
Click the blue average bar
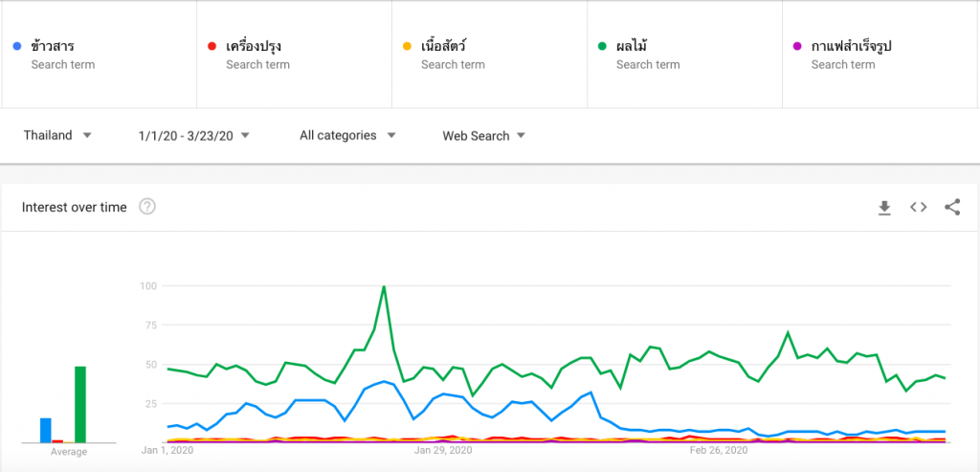click(x=46, y=430)
